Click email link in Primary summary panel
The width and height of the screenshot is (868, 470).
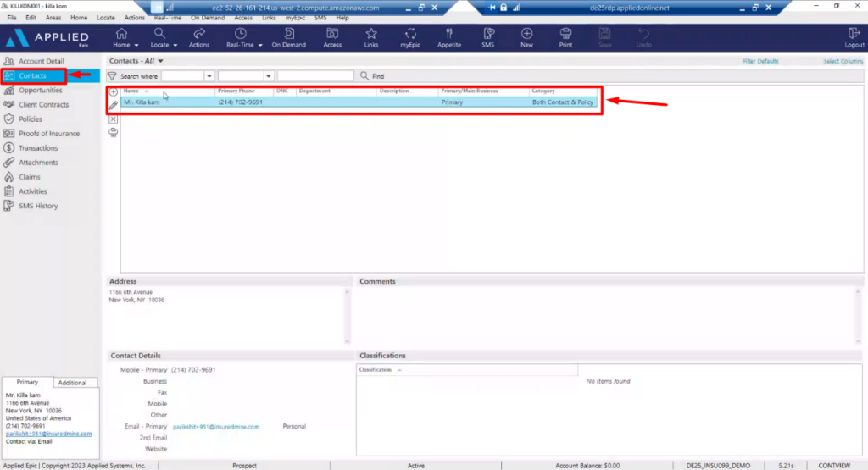pyautogui.click(x=48, y=434)
